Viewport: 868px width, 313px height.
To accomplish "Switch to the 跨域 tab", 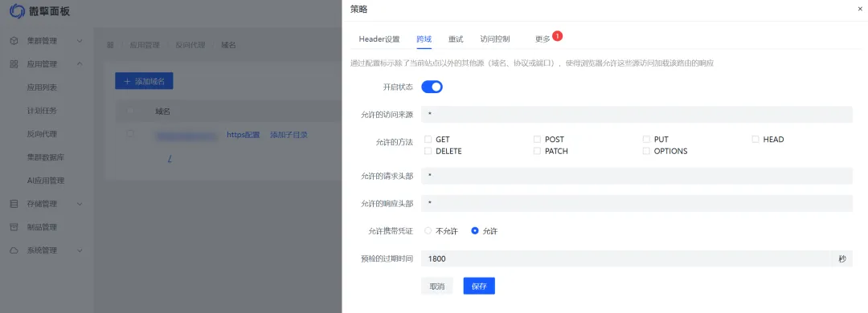I will click(424, 39).
